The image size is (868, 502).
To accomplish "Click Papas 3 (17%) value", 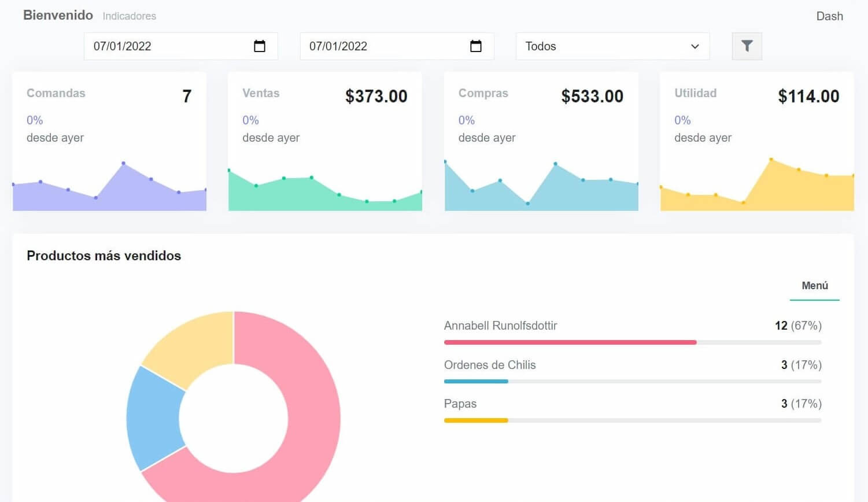I will 801,404.
